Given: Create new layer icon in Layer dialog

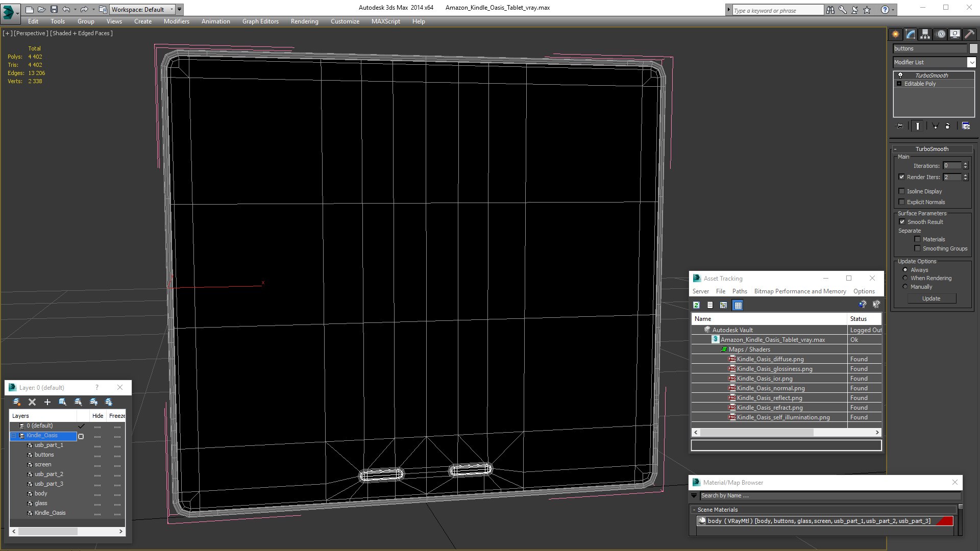Looking at the screenshot, I should pos(17,402).
